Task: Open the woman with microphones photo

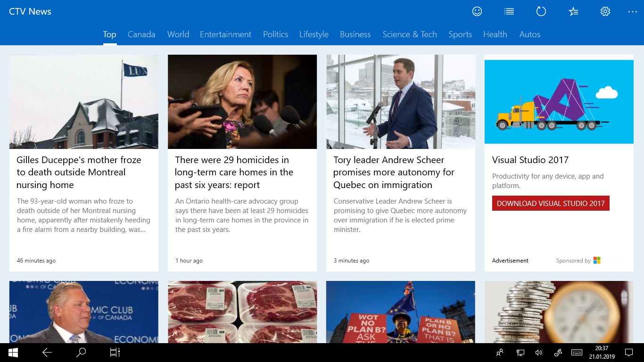Action: click(242, 102)
